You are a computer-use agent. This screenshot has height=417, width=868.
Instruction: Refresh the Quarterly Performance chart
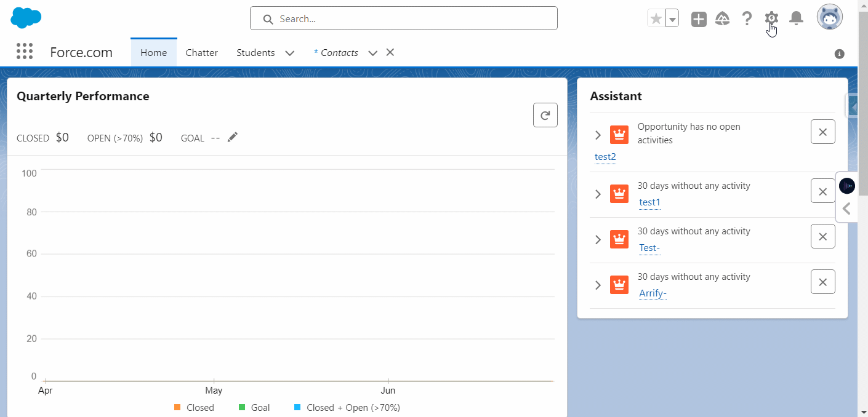[x=545, y=115]
